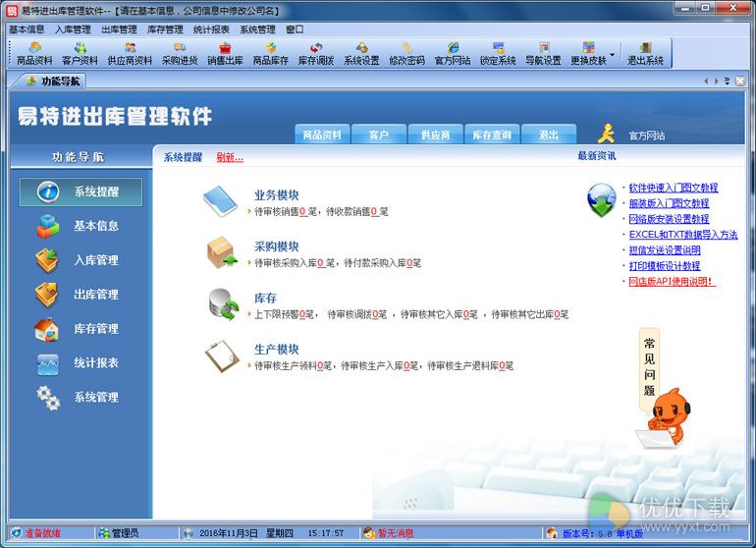Open 服装版入门图文教程 link

(x=669, y=203)
